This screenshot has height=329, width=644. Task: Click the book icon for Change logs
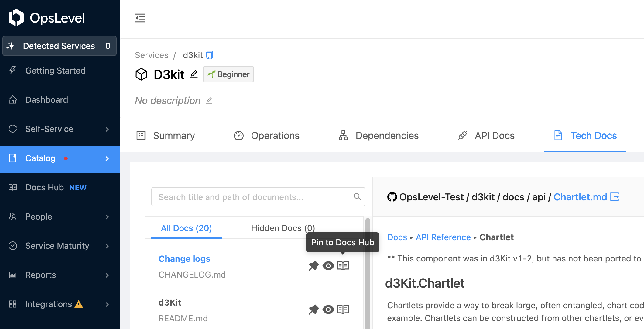(x=343, y=265)
